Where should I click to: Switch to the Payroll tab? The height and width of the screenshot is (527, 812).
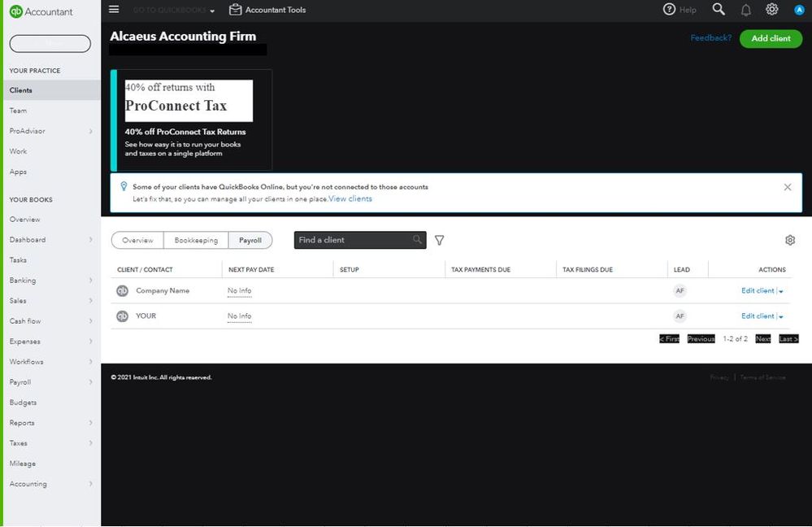(x=250, y=240)
